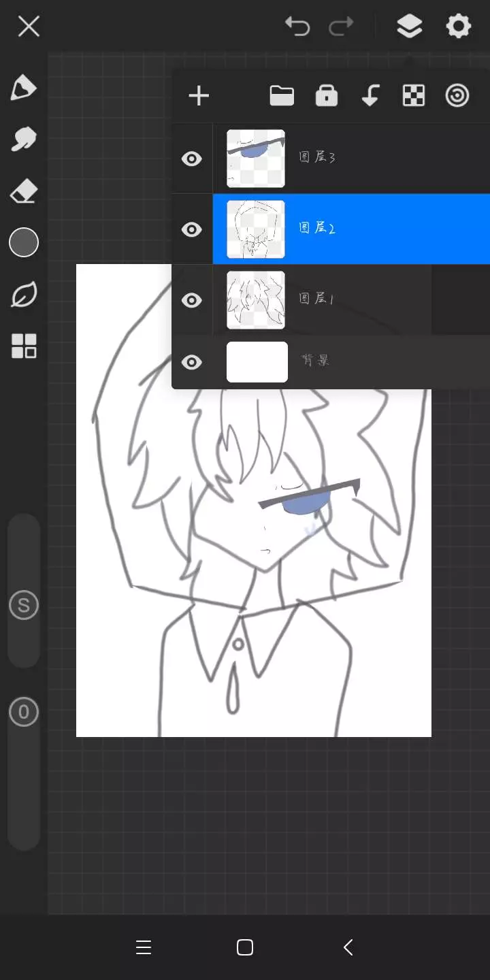
Task: Create a new layer folder
Action: click(x=282, y=96)
